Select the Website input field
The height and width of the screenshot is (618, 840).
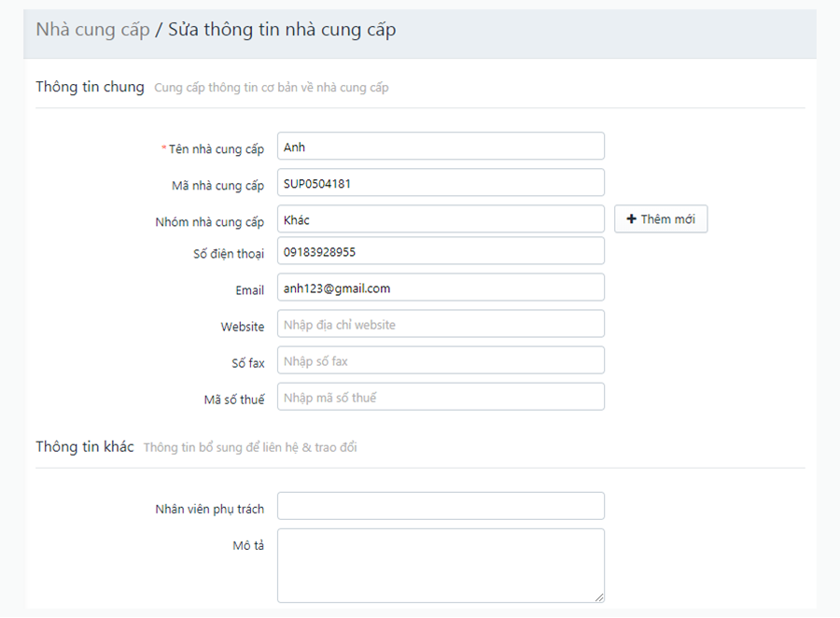tap(441, 324)
